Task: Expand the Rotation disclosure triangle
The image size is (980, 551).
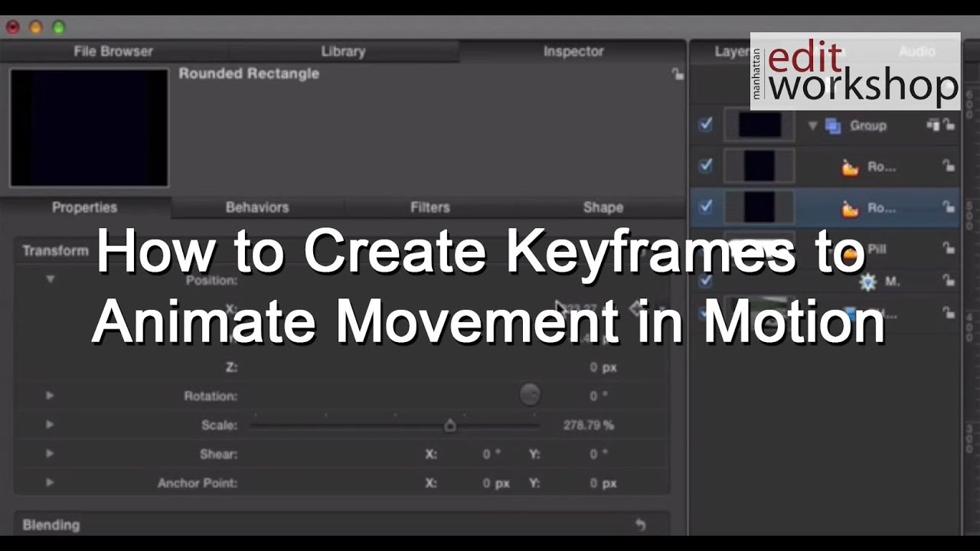Action: pyautogui.click(x=50, y=396)
